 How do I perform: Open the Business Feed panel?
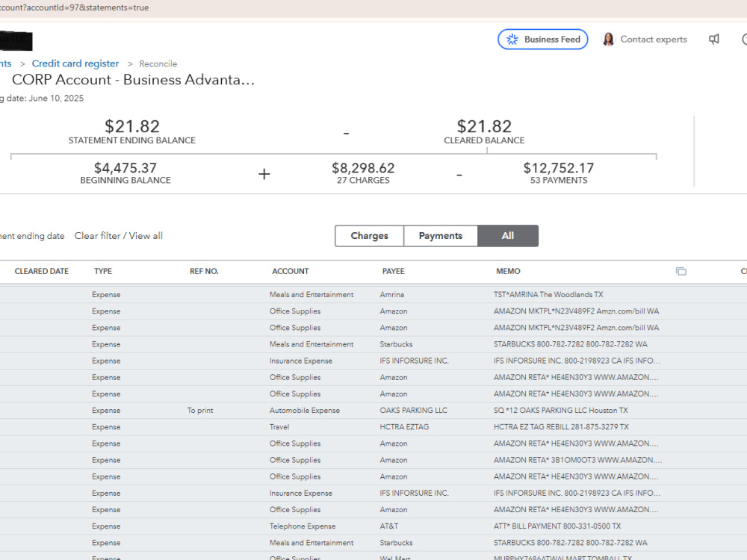click(x=542, y=40)
